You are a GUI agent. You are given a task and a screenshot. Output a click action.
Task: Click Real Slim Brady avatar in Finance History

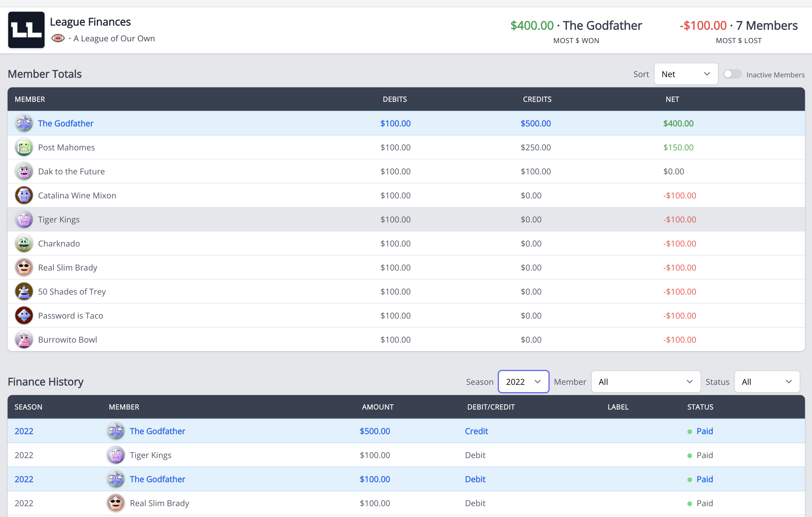point(116,503)
